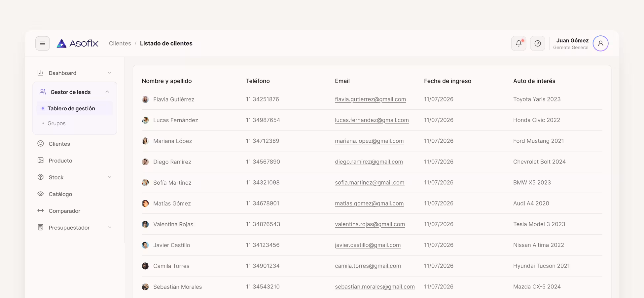Open email mariana.lopez@gmail.com

coord(369,141)
